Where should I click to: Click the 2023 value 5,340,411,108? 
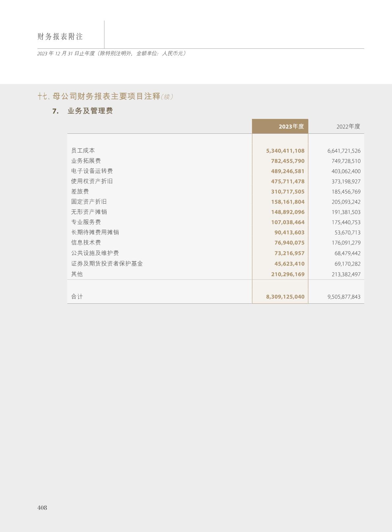(x=285, y=151)
